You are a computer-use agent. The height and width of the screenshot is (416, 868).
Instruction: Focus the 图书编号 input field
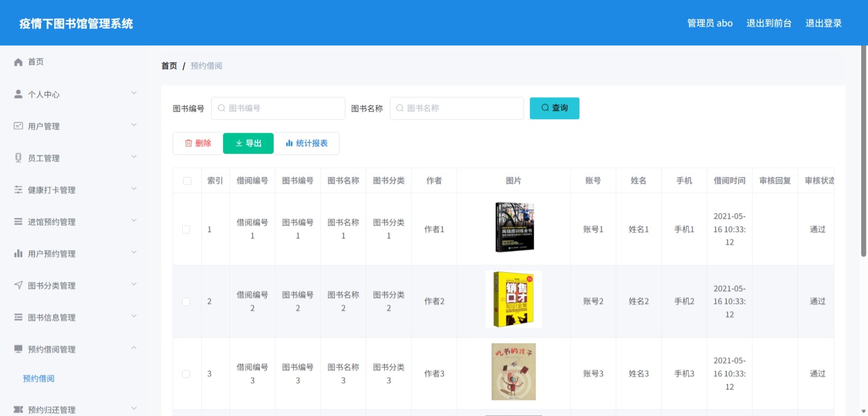[278, 108]
